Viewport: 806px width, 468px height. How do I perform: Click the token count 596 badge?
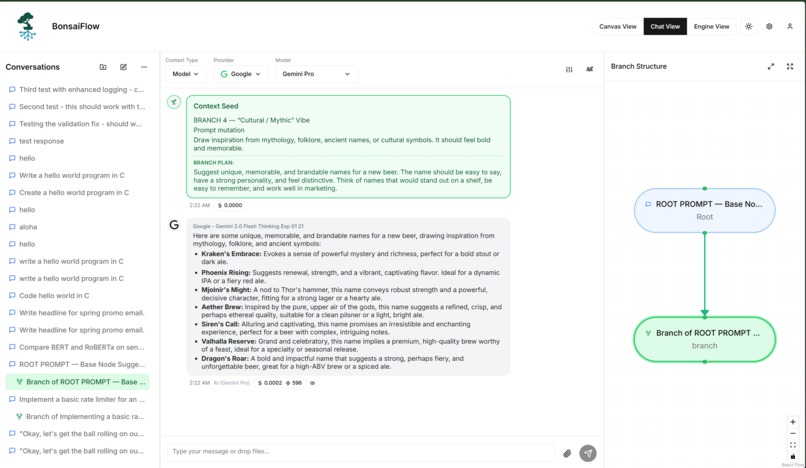pos(294,383)
